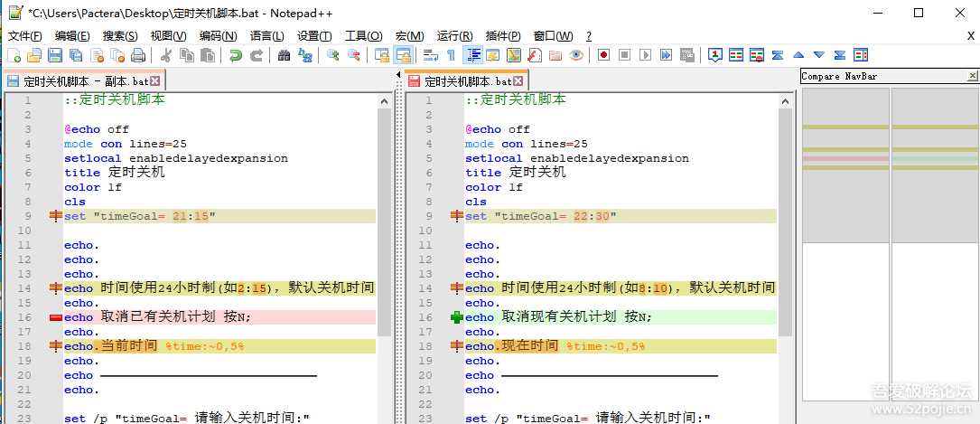This screenshot has height=424, width=980.
Task: Stop macro recording square button
Action: [x=624, y=55]
